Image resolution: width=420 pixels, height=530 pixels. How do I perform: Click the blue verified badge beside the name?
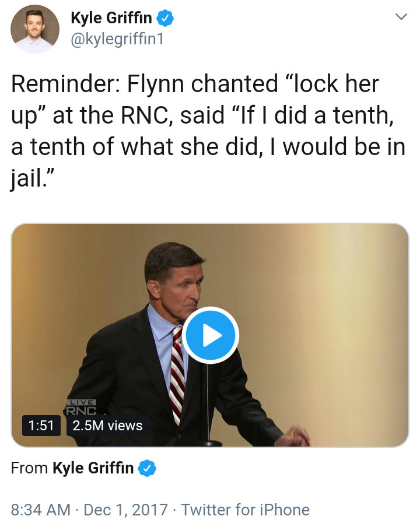pyautogui.click(x=164, y=18)
